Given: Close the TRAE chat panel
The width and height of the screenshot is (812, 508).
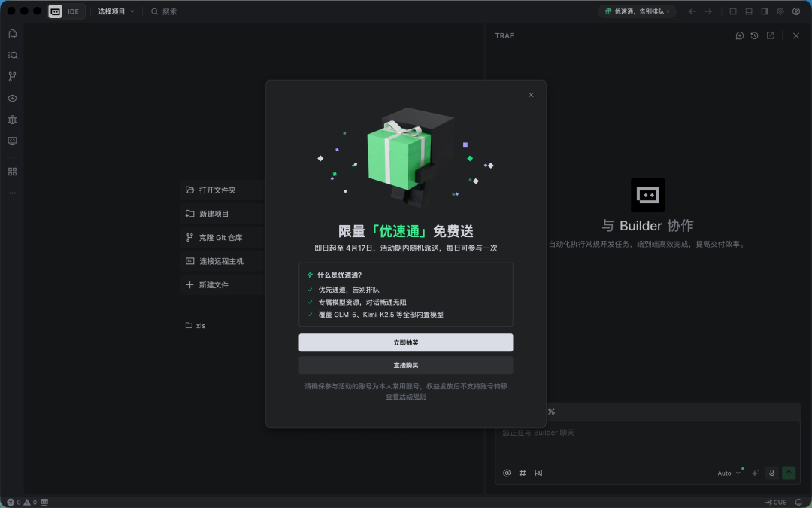Looking at the screenshot, I should click(796, 36).
